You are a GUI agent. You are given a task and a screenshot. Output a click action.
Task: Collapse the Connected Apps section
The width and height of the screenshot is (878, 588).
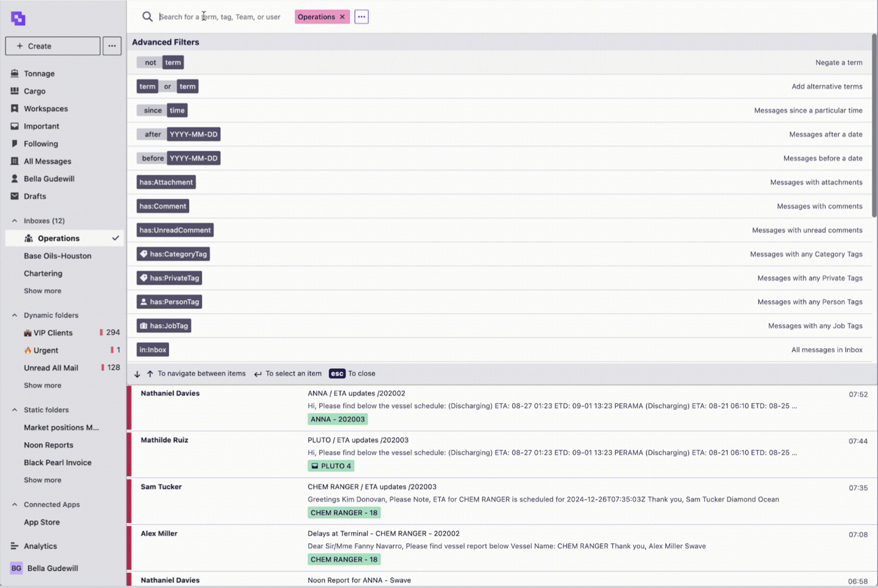point(15,505)
